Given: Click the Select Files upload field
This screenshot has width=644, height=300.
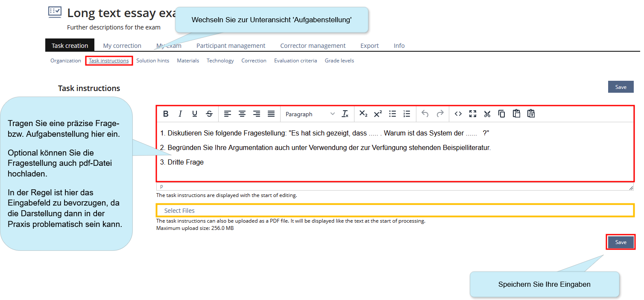Looking at the screenshot, I should pyautogui.click(x=395, y=211).
